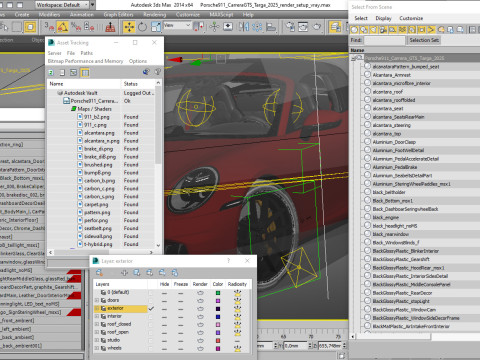Screen dimensions: 480x360
Task: Click Select Highlighted Objects and Layers icon
Action: tap(137, 273)
